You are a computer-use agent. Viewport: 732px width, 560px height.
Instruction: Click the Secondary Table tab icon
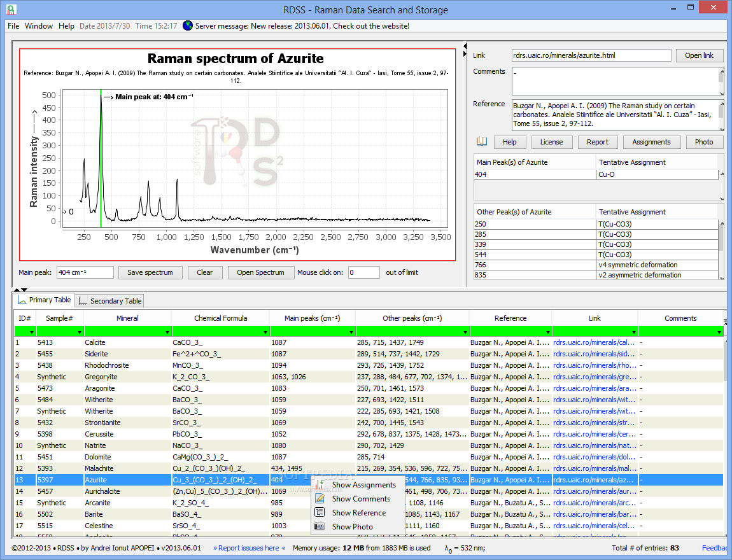tap(83, 301)
